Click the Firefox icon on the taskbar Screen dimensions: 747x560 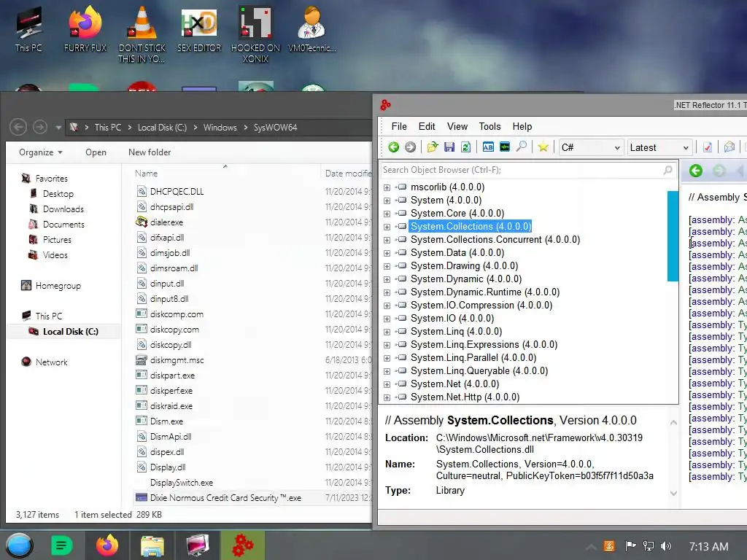point(107,545)
